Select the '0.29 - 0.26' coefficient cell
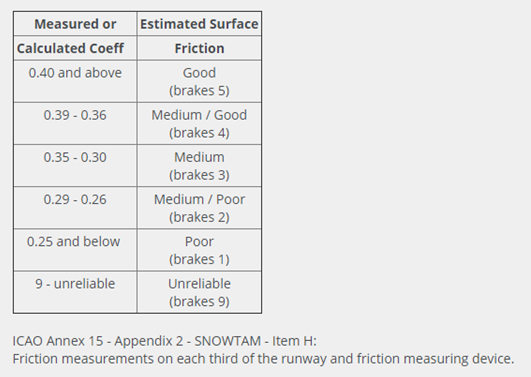 pos(75,208)
